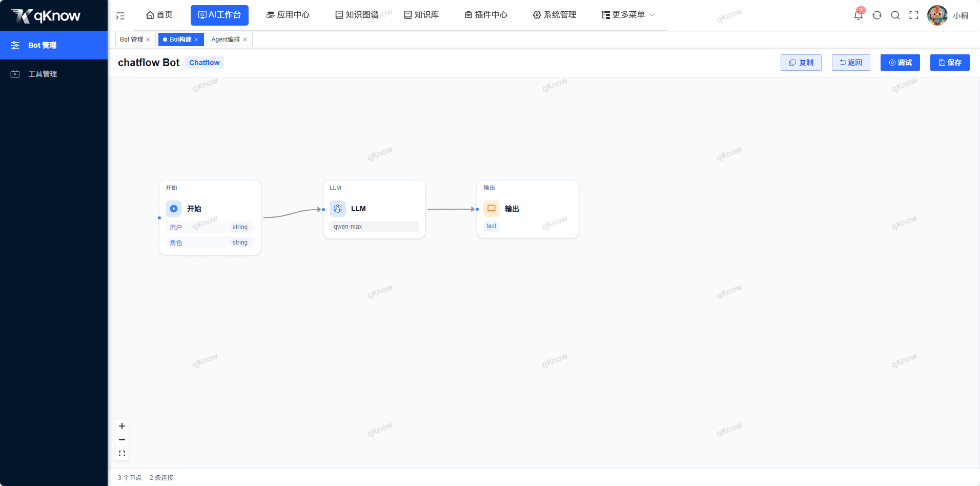Open 应用中心 in the top menu
980x486 pixels.
tap(288, 15)
